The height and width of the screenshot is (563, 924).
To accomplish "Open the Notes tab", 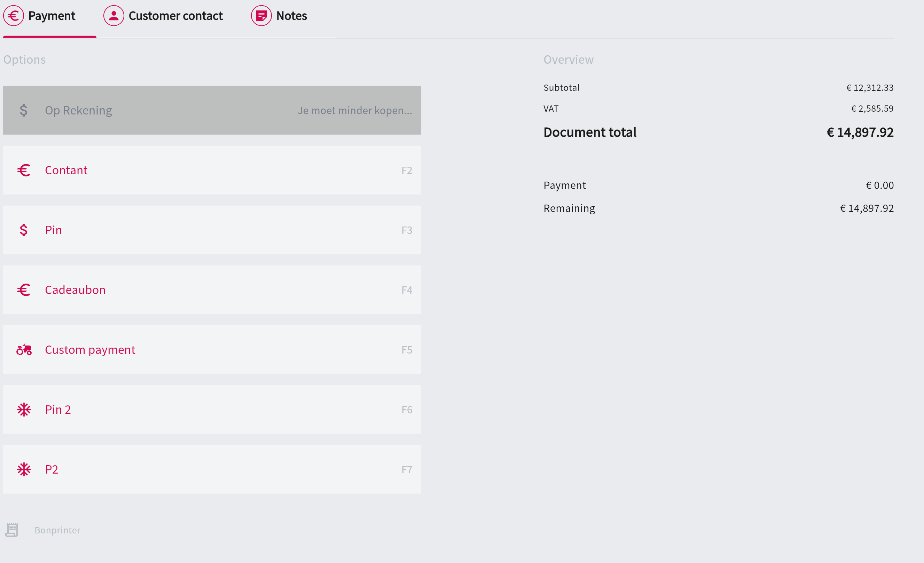I will click(291, 16).
